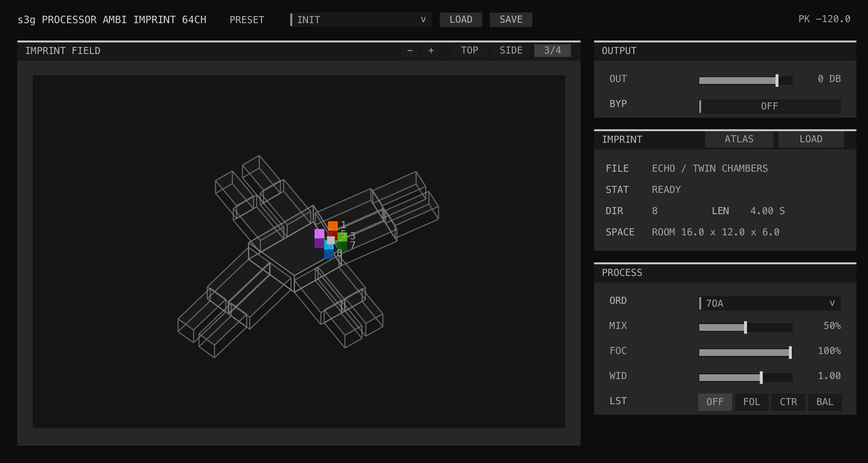Image resolution: width=868 pixels, height=463 pixels.
Task: Click the 1.00 width value
Action: tap(829, 376)
